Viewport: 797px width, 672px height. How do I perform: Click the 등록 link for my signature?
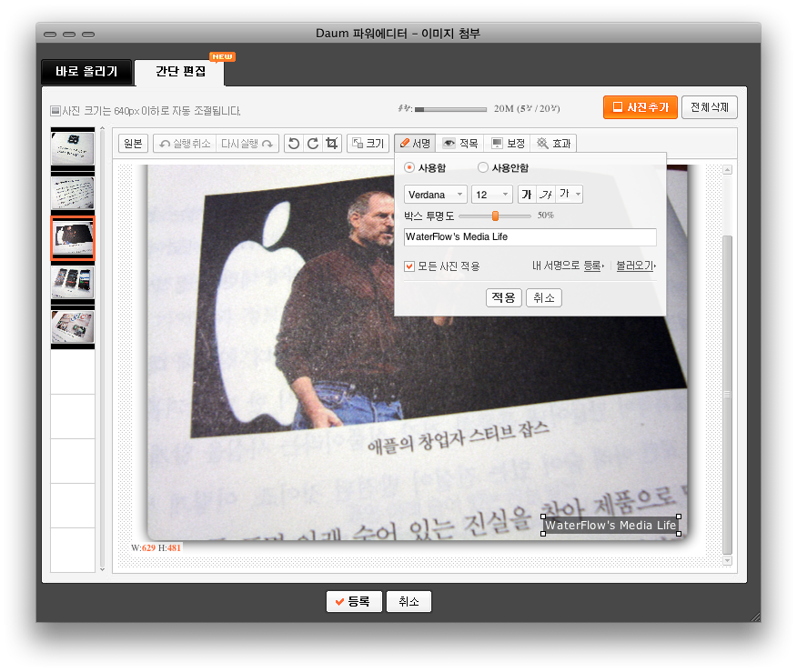point(592,266)
